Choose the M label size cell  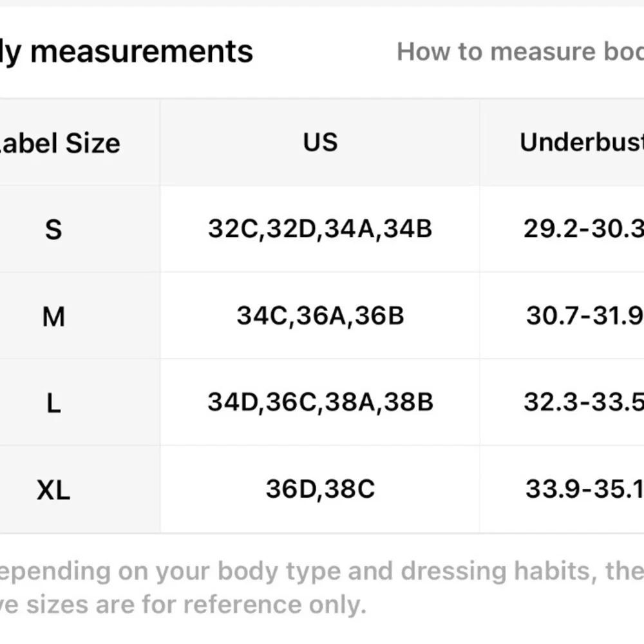[x=53, y=316]
